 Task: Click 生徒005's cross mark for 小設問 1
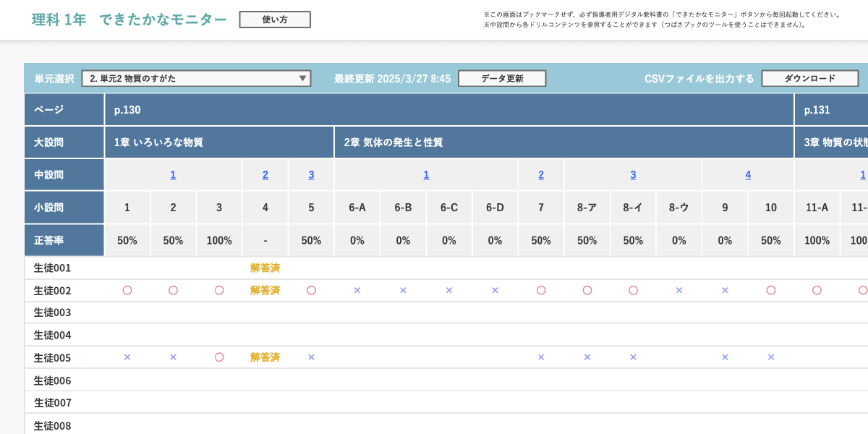pos(127,357)
